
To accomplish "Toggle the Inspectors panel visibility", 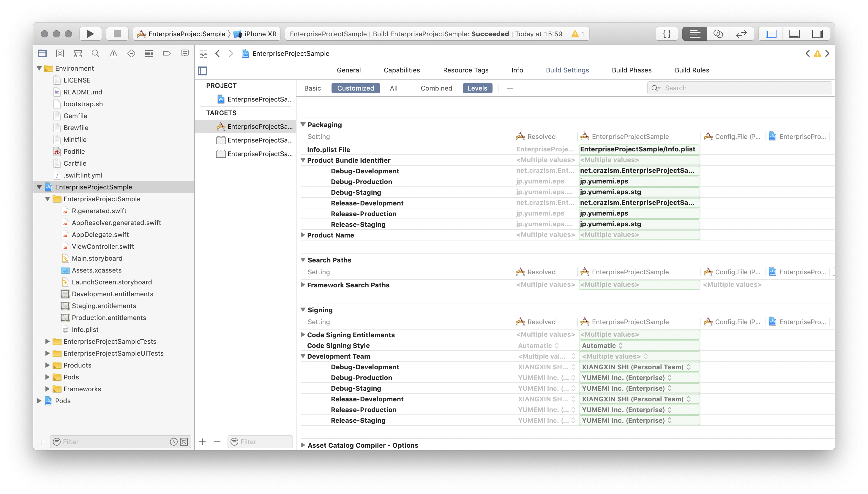I will point(817,34).
